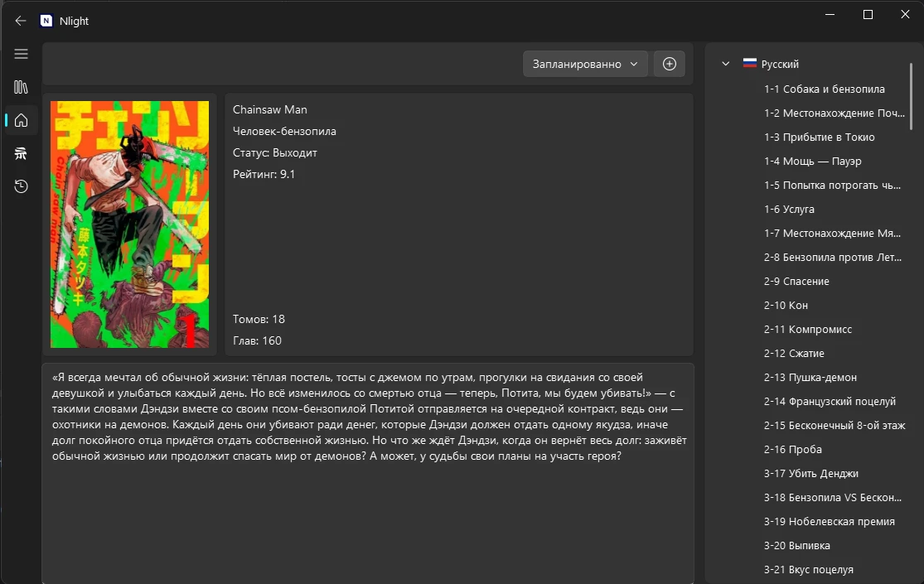Open the hamburger navigation menu
The image size is (924, 584).
pos(22,54)
